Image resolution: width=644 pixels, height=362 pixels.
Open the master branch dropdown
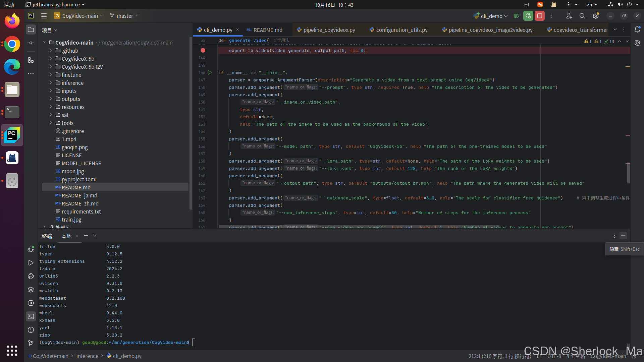click(x=124, y=16)
